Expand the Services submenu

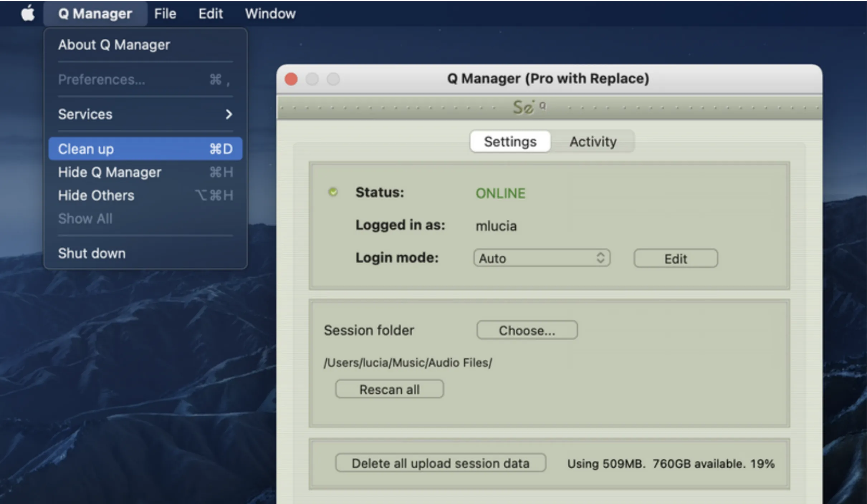(x=145, y=114)
